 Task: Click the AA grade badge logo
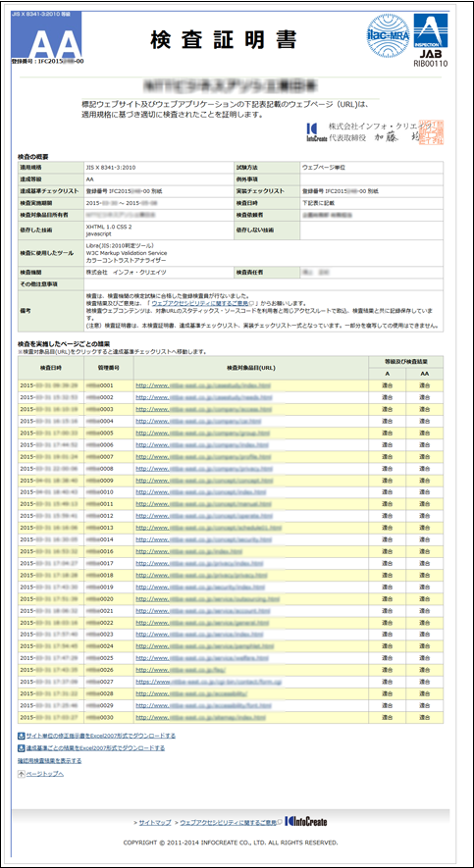[46, 35]
